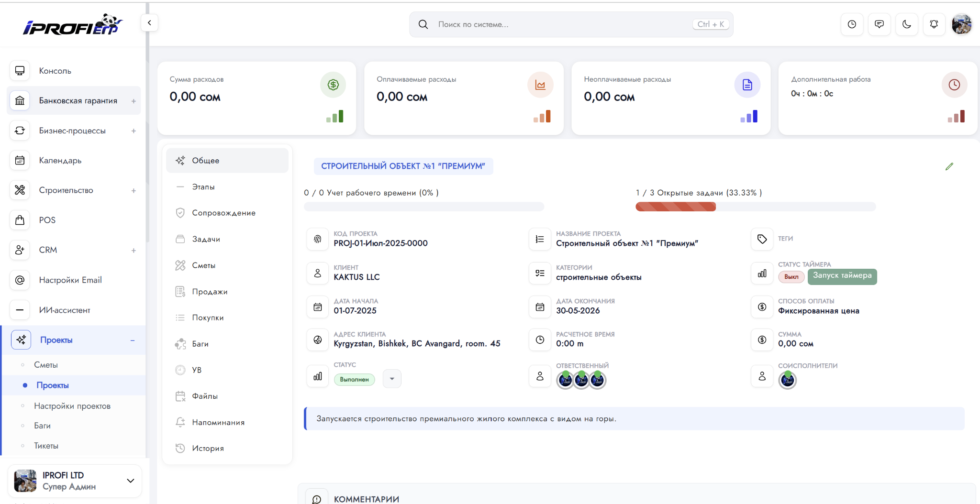The image size is (980, 504).
Task: Click the CRM user-plus icon
Action: pyautogui.click(x=20, y=250)
